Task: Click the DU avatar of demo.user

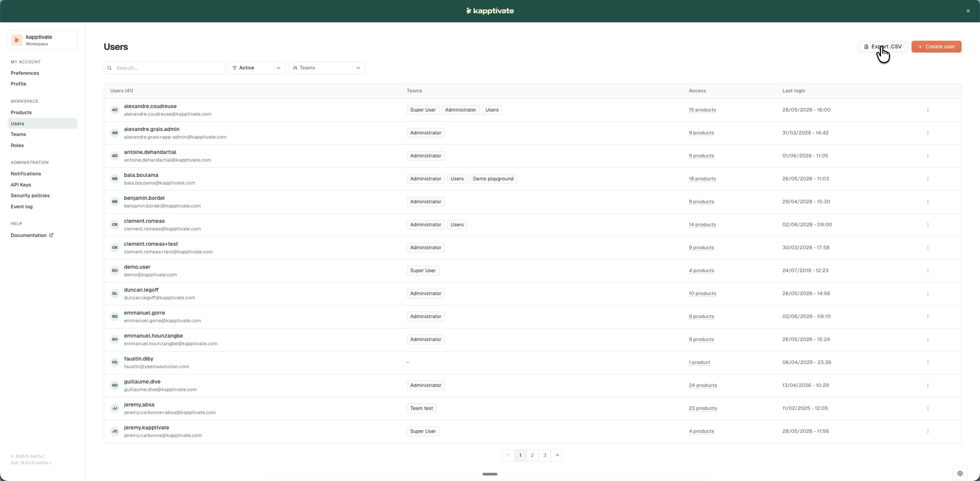Action: click(115, 270)
